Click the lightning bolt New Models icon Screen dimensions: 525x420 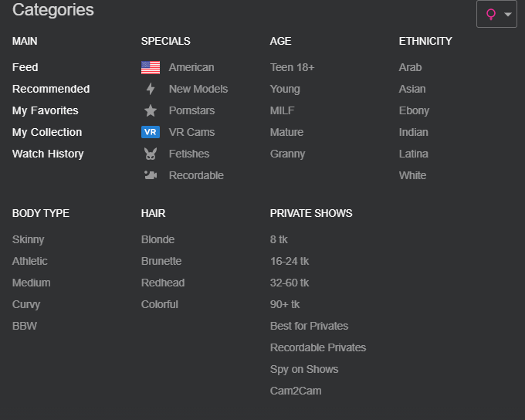pos(151,89)
